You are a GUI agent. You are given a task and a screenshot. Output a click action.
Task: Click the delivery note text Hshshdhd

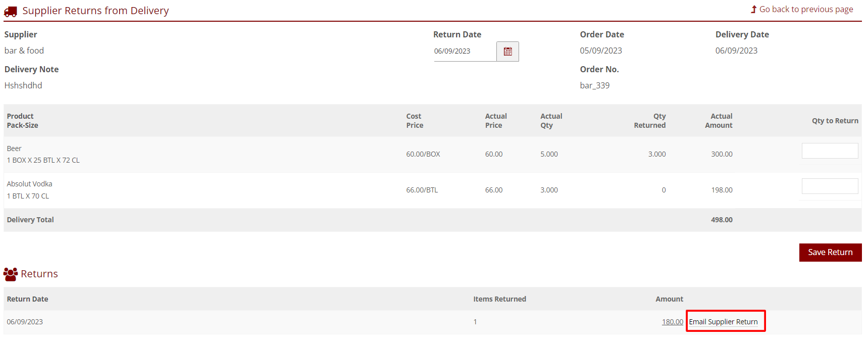pyautogui.click(x=23, y=85)
